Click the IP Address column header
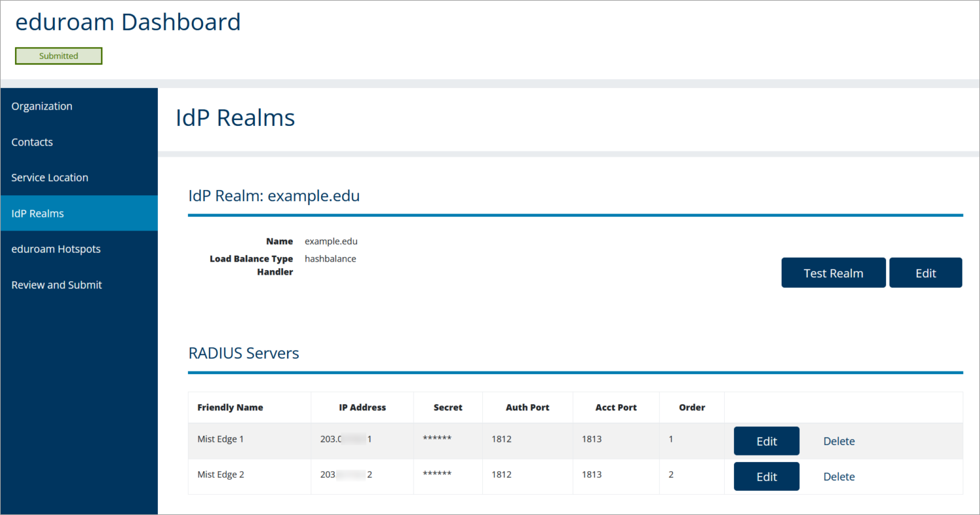 362,407
